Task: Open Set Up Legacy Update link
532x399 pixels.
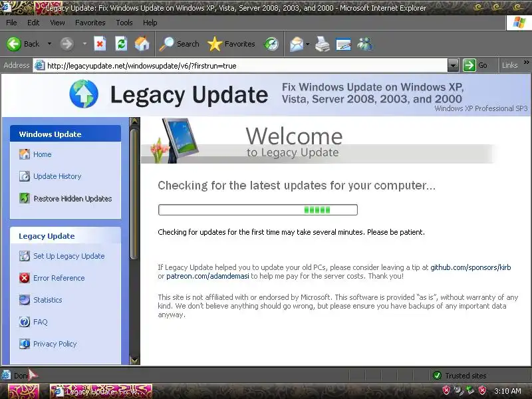Action: point(69,256)
